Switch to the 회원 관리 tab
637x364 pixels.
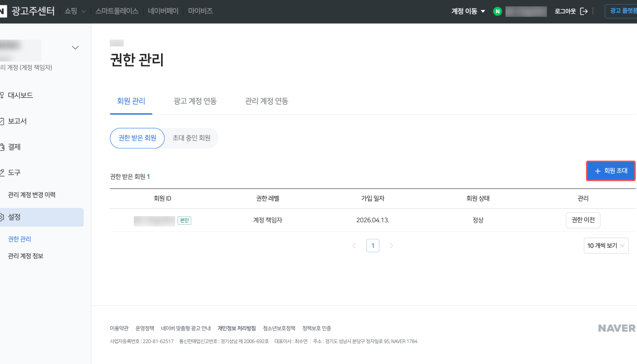tap(131, 101)
